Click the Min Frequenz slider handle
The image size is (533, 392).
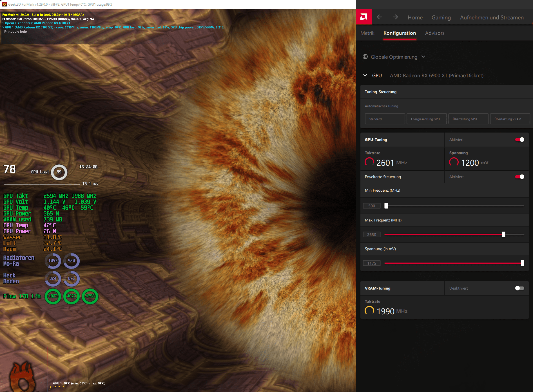click(386, 206)
